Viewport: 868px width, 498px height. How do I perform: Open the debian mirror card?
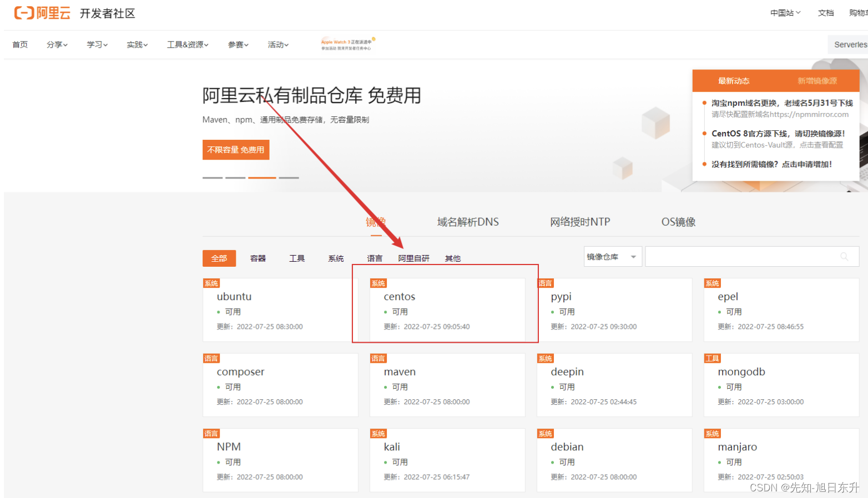click(614, 460)
